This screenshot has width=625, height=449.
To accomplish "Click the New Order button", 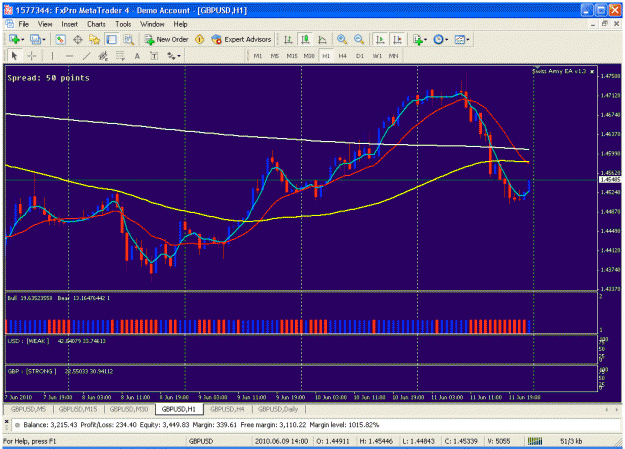I will [x=167, y=39].
